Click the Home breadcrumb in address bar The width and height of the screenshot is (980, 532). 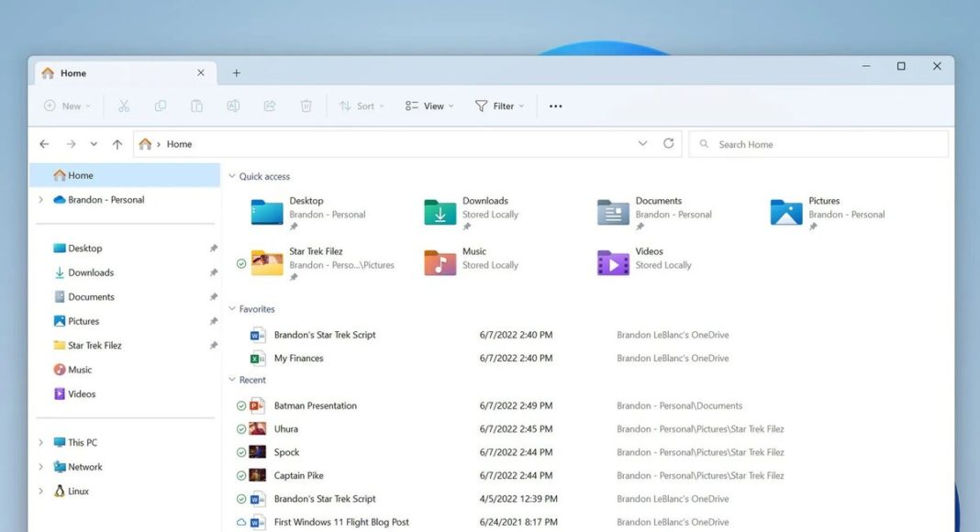pyautogui.click(x=179, y=144)
